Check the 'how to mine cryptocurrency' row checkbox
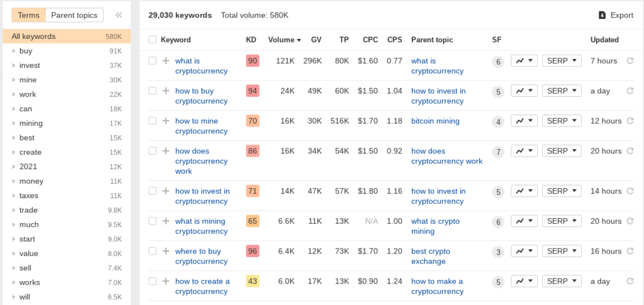 click(x=152, y=121)
